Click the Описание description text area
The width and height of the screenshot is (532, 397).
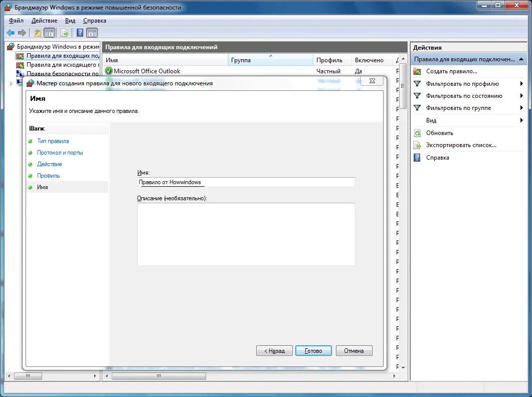click(246, 234)
